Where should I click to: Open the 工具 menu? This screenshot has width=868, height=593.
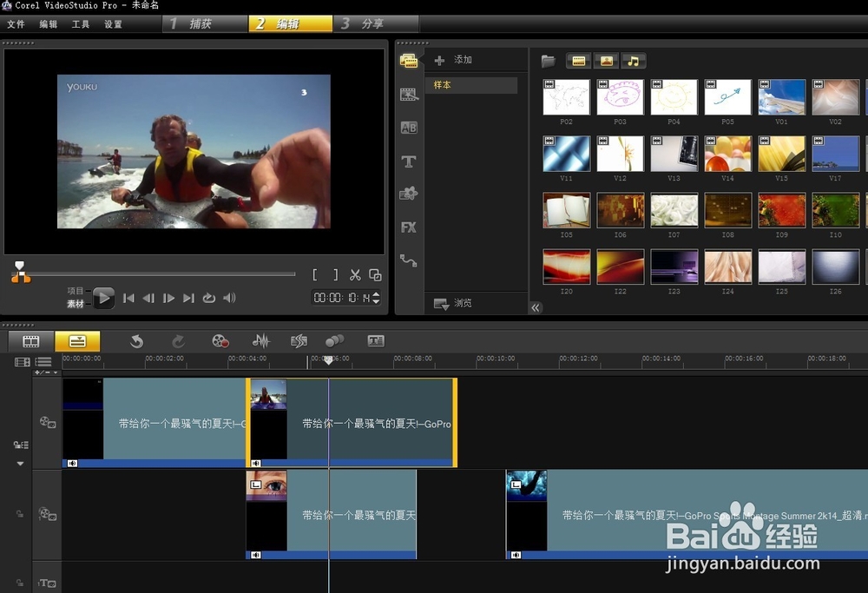pos(80,24)
